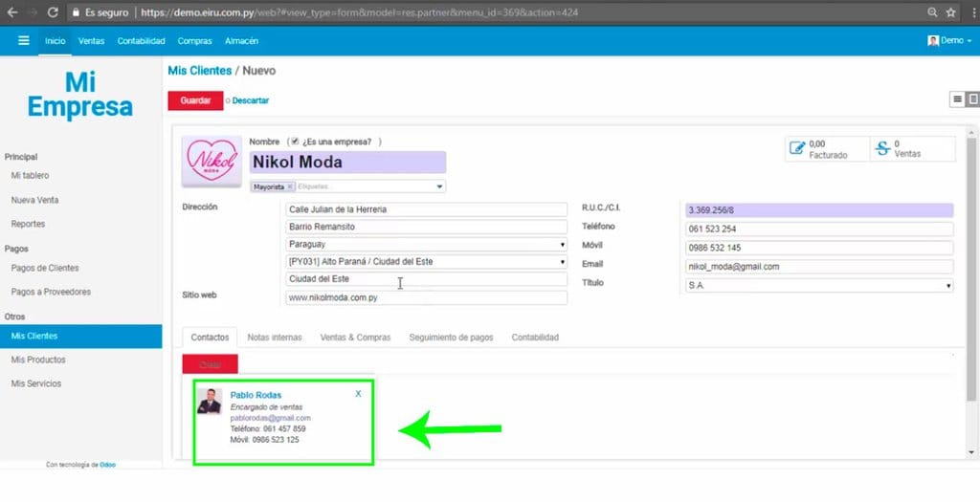Viewport: 980px width, 502px height.
Task: Switch to the Contabilidad form tab
Action: (x=535, y=338)
